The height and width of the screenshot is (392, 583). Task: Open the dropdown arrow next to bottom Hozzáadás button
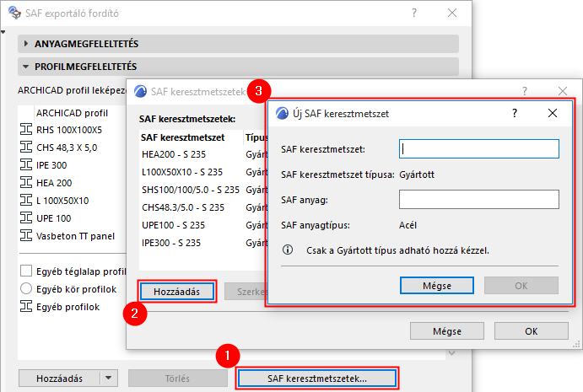(x=109, y=379)
